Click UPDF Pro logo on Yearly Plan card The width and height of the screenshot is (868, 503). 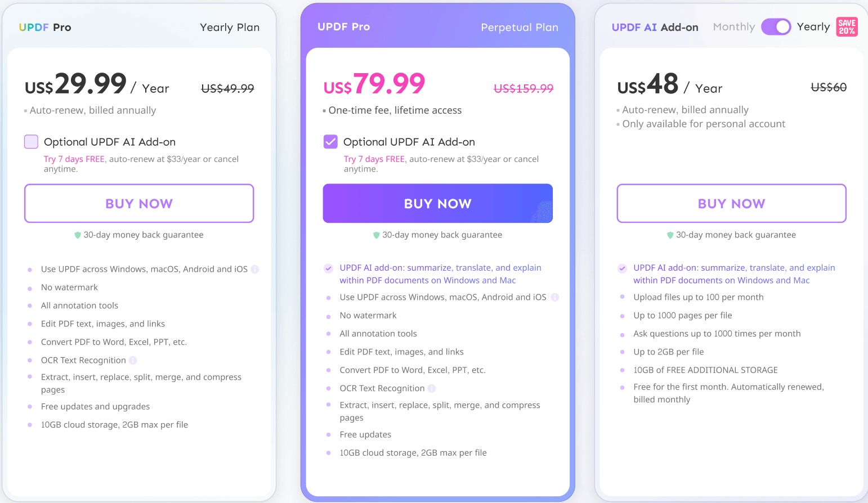[45, 27]
